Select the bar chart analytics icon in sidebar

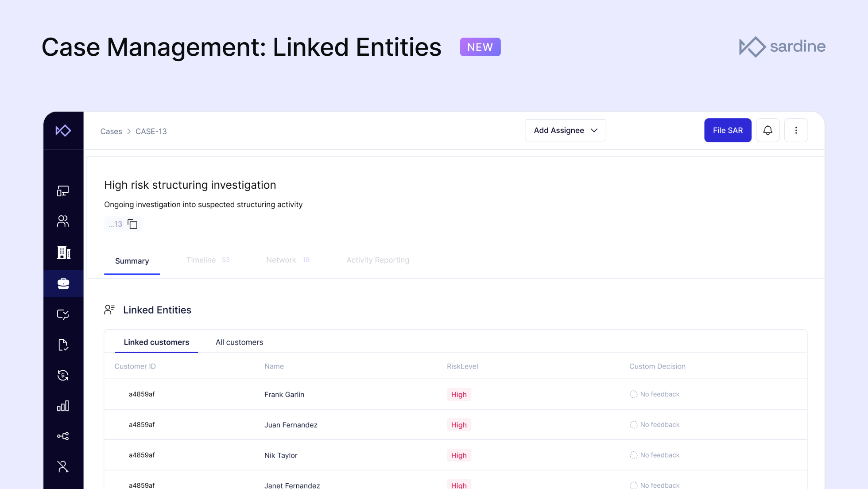[x=63, y=406]
